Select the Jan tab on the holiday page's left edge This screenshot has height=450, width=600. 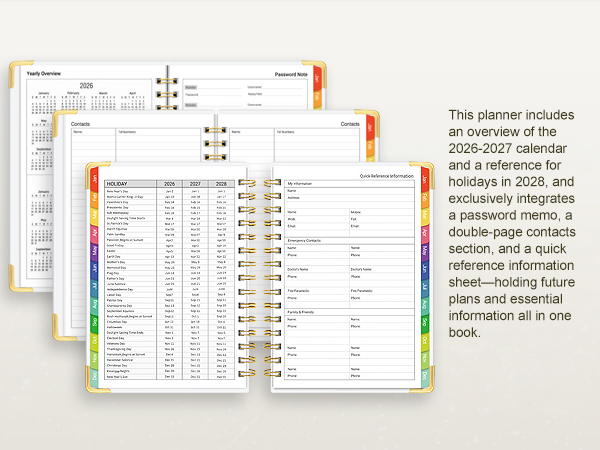coord(94,179)
